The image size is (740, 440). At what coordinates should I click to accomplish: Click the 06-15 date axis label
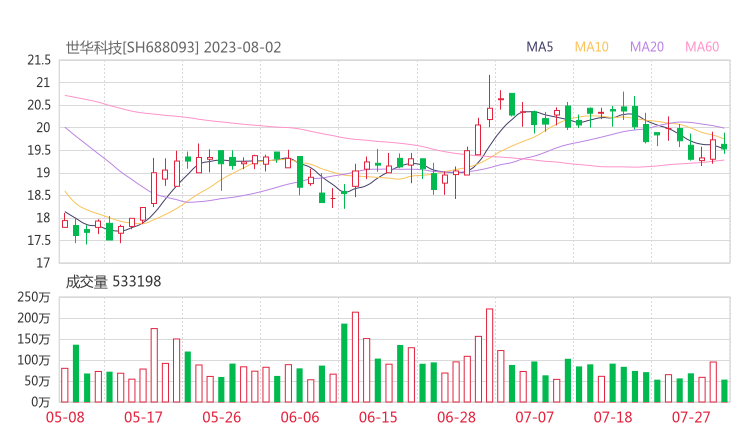pyautogui.click(x=378, y=417)
